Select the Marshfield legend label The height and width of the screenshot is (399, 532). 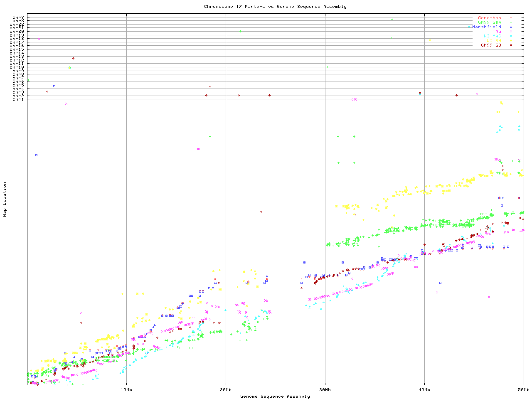coord(486,27)
